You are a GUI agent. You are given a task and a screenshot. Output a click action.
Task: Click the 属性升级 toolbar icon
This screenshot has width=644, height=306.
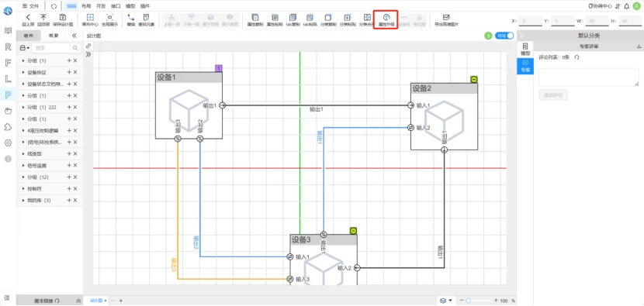(386, 17)
